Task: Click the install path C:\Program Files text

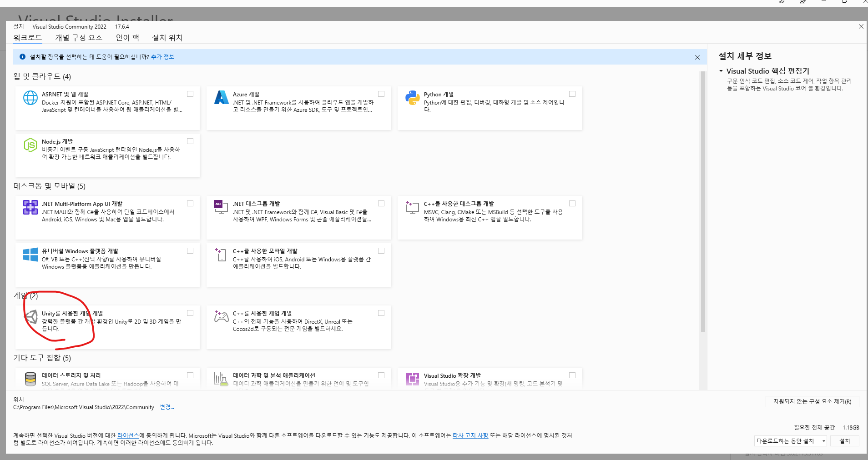Action: 84,407
